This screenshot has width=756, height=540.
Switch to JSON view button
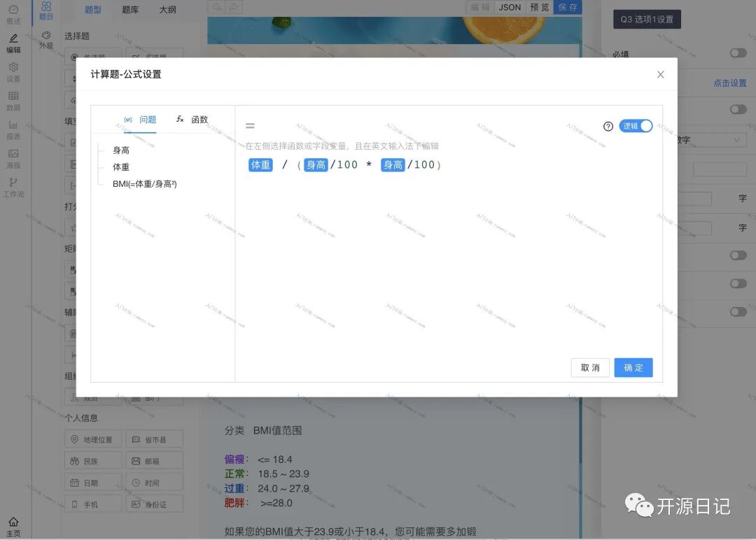click(x=510, y=7)
